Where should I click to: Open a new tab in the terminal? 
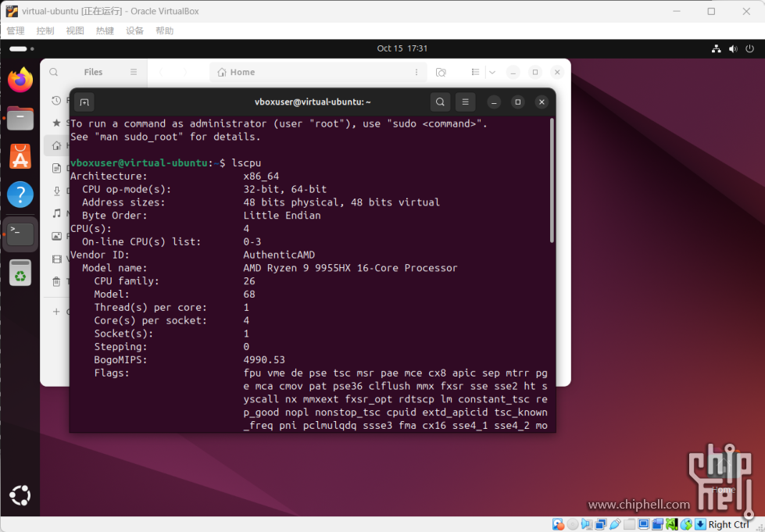[85, 102]
